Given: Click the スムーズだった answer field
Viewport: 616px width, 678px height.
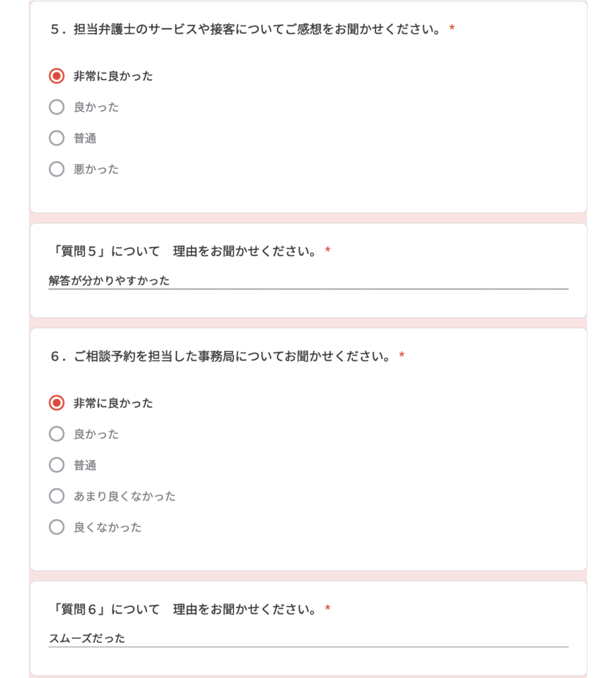Looking at the screenshot, I should 309,639.
